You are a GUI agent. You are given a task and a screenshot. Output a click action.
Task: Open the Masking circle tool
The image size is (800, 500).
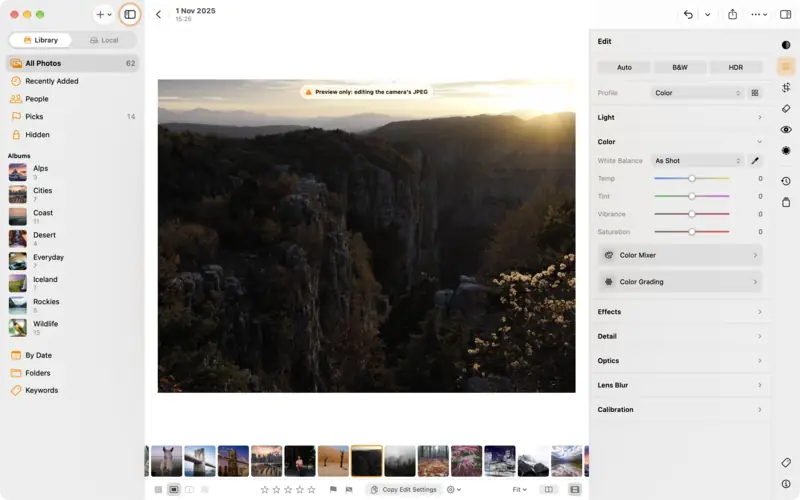point(786,151)
